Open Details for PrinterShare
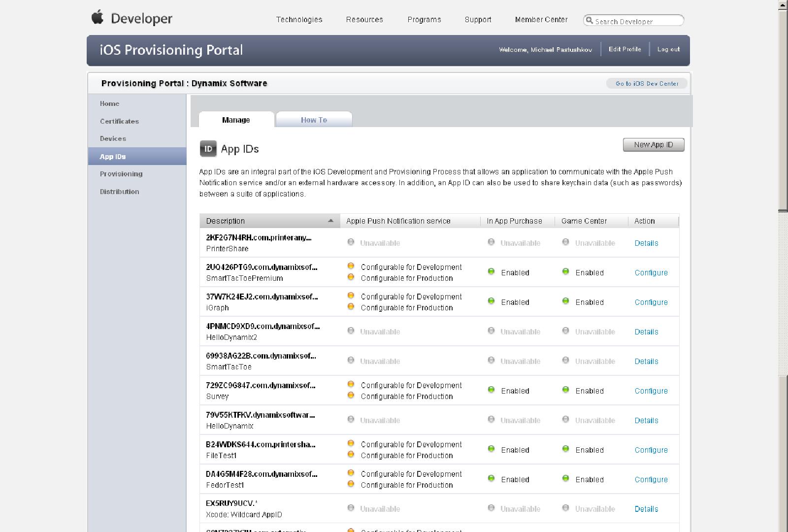The image size is (788, 532). click(x=646, y=243)
